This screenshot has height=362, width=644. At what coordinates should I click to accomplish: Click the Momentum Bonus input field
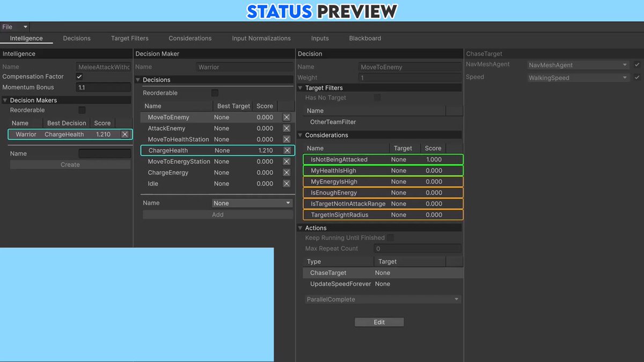[x=104, y=87]
